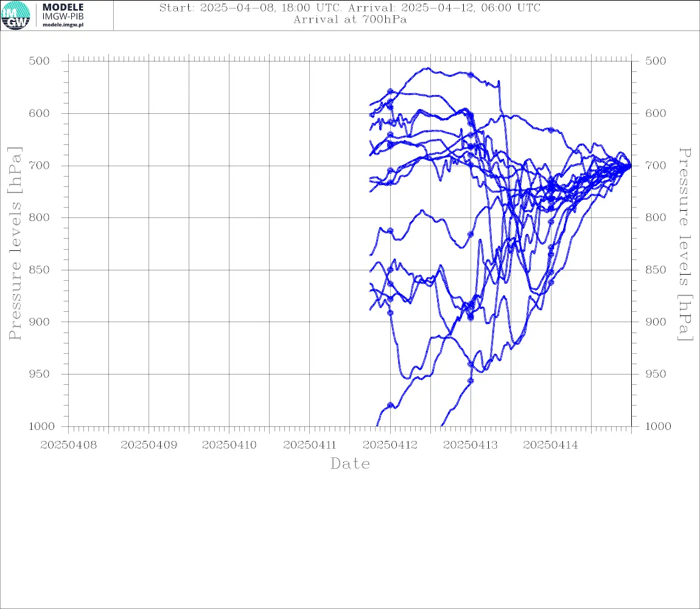The image size is (700, 609).
Task: Click the left axis 850 tick label
Action: (x=40, y=269)
